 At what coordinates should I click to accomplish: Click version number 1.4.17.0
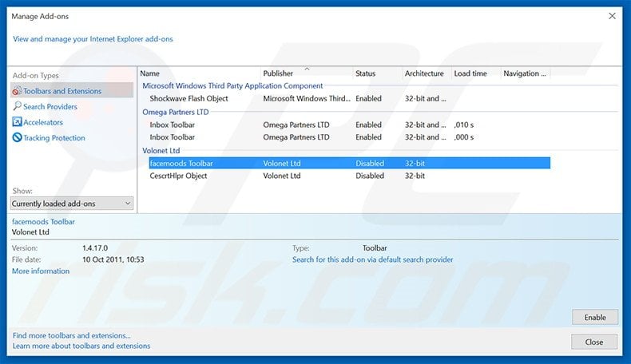click(95, 248)
